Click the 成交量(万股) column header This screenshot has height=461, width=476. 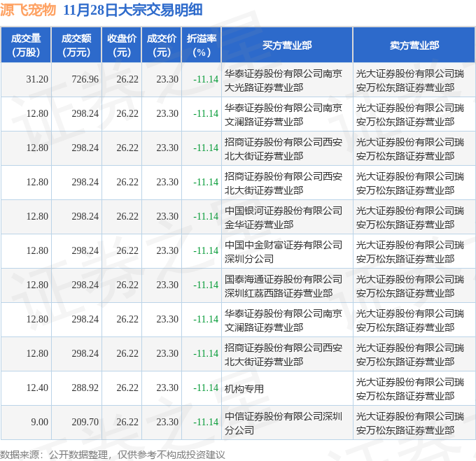tap(26, 45)
